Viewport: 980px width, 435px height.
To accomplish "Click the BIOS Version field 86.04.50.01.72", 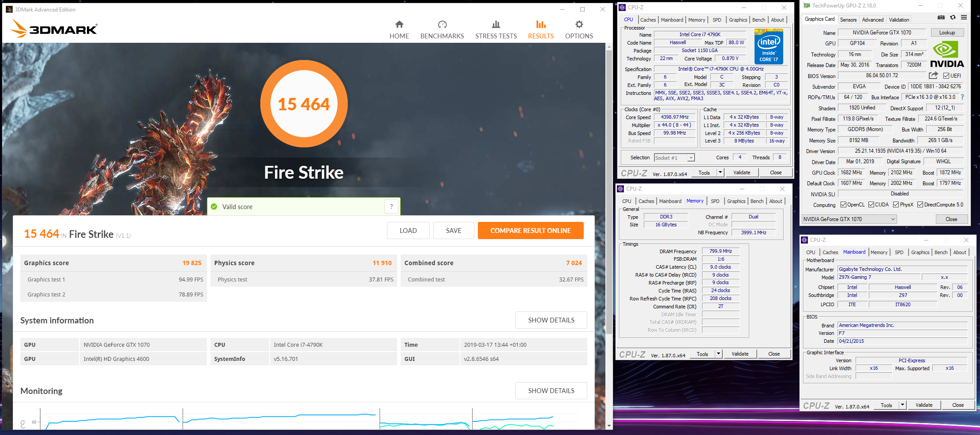I will pyautogui.click(x=882, y=75).
